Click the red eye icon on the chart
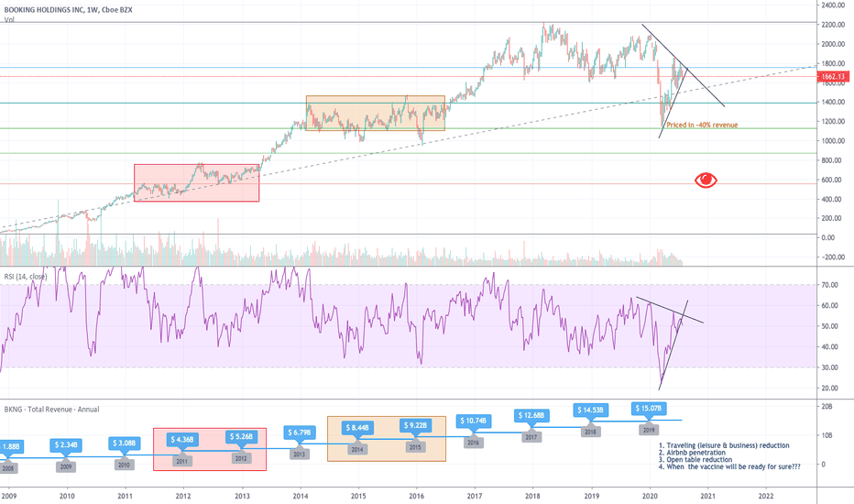This screenshot has height=504, width=854. pyautogui.click(x=706, y=180)
